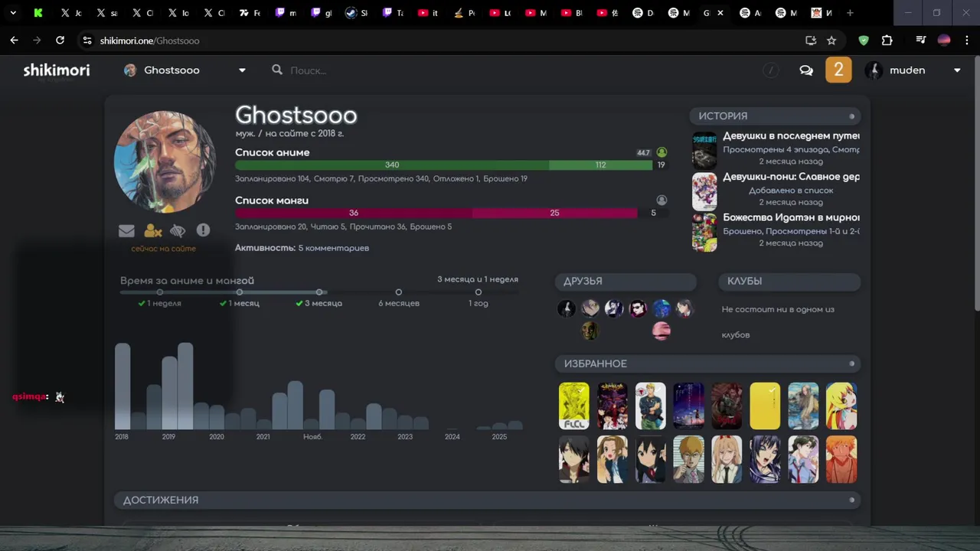Open the private message envelope icon
The height and width of the screenshot is (551, 980).
point(126,230)
